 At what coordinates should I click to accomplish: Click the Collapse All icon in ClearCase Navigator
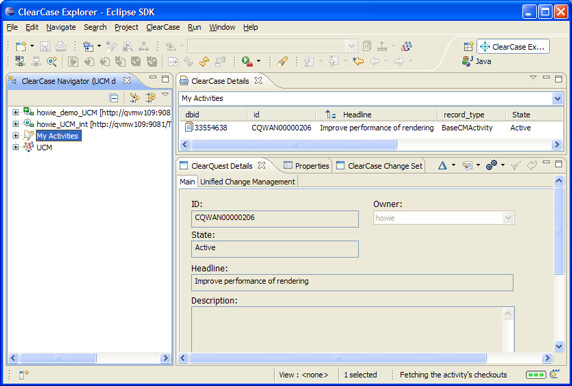[114, 98]
